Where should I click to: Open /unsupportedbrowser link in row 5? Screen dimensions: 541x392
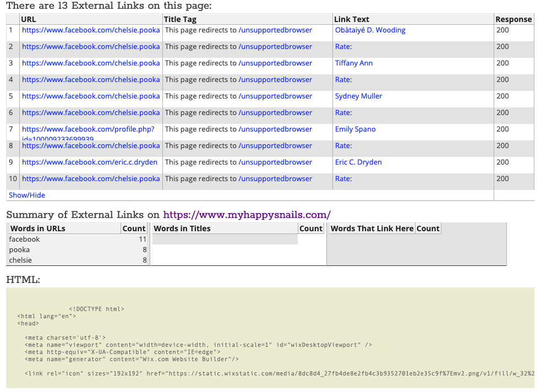(x=275, y=96)
